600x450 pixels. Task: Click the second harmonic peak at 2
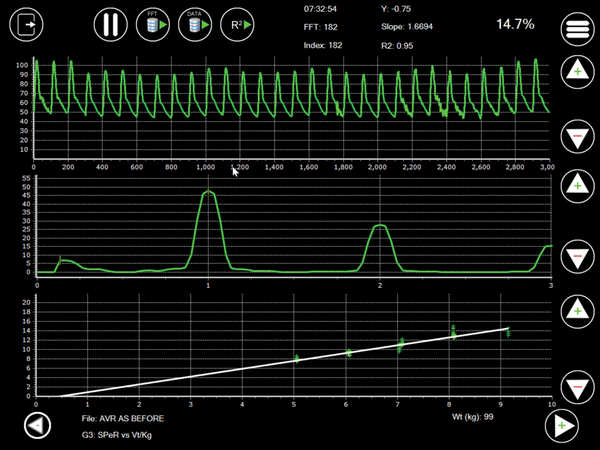click(x=380, y=225)
